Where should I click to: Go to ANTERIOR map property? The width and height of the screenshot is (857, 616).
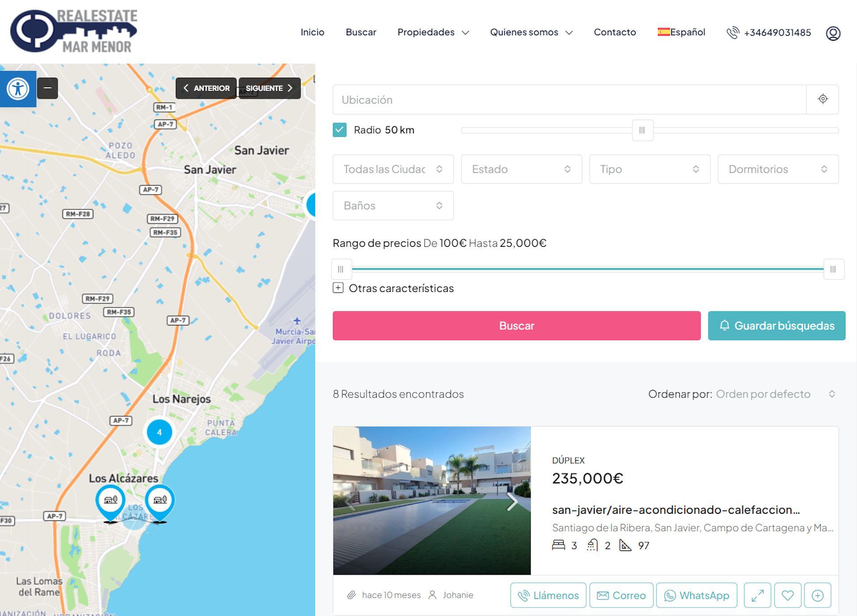pos(206,88)
